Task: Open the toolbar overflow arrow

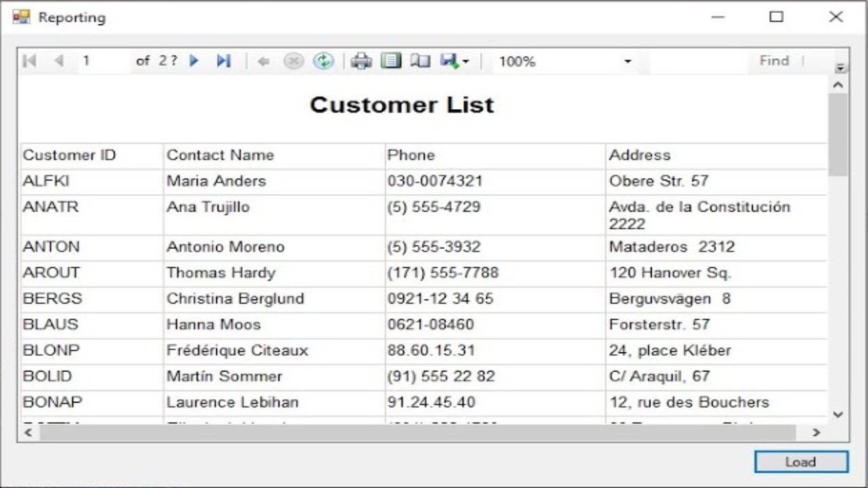Action: (841, 68)
